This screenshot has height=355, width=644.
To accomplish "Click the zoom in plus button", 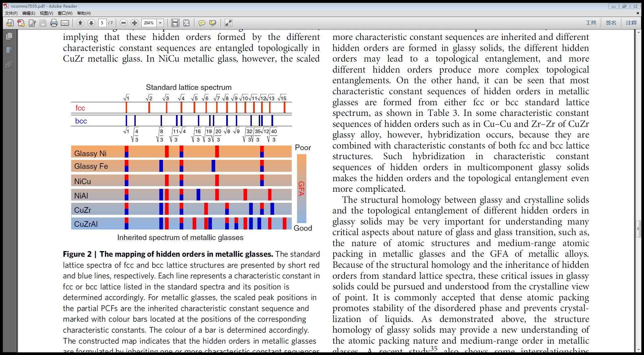I will pos(134,23).
